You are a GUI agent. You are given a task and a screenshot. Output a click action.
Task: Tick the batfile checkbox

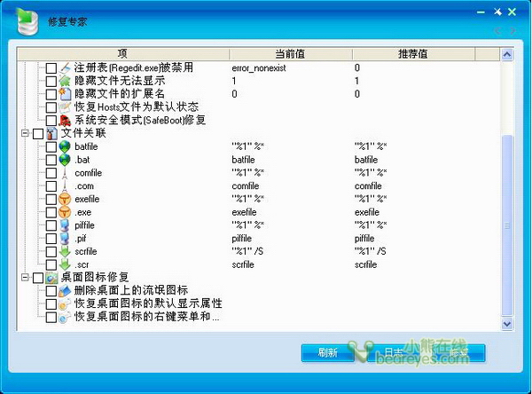[x=51, y=146]
